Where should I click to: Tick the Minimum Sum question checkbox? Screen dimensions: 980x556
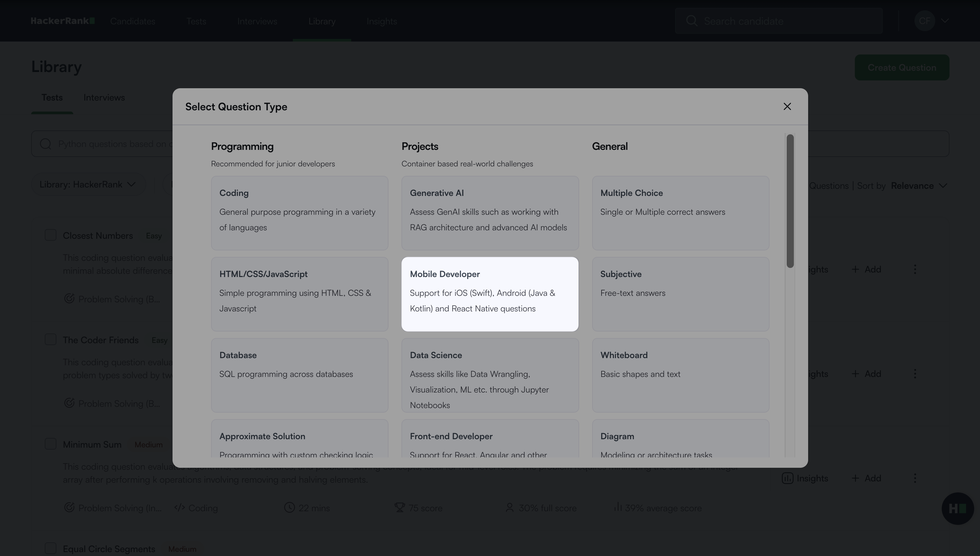point(50,444)
